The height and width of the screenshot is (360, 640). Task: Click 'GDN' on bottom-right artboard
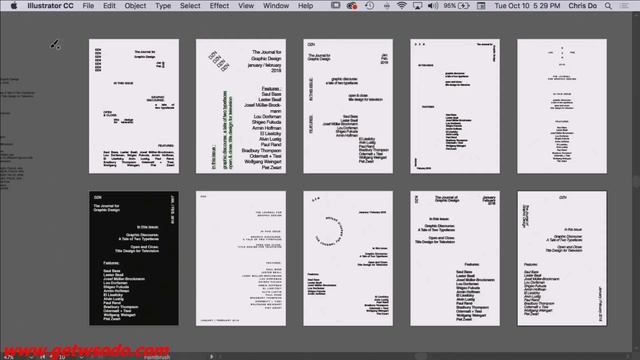(562, 198)
